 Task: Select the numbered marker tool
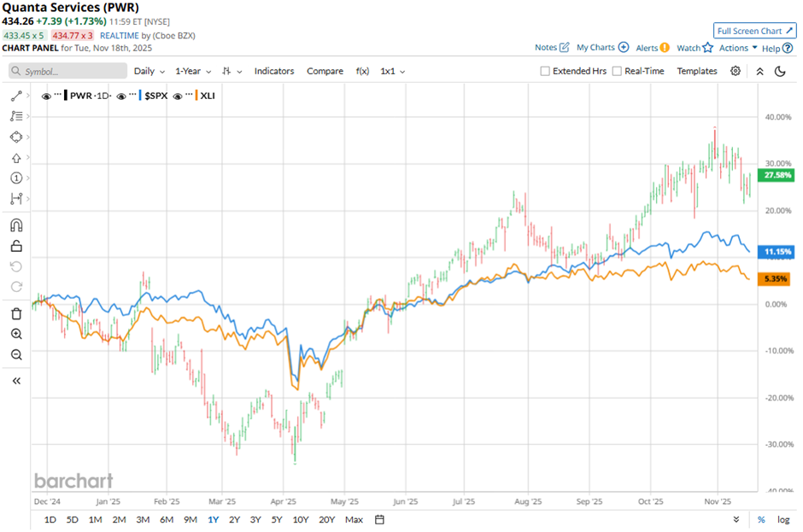point(16,178)
